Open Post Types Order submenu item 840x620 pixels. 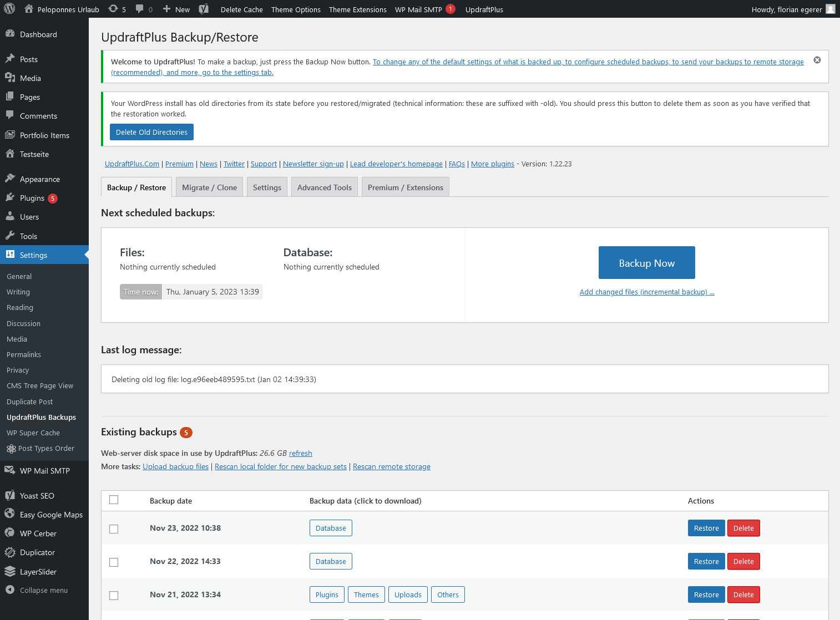click(x=44, y=449)
